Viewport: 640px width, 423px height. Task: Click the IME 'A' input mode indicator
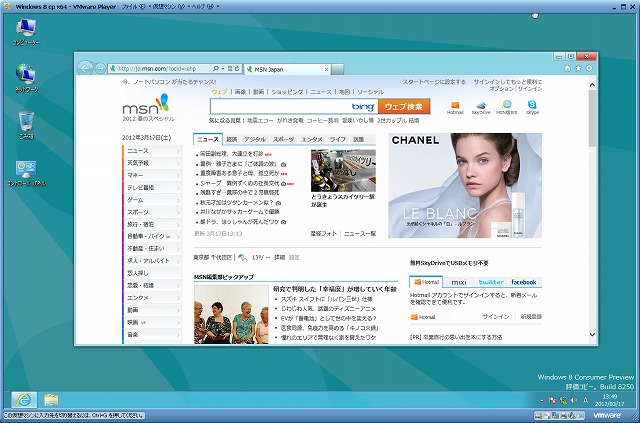[586, 401]
